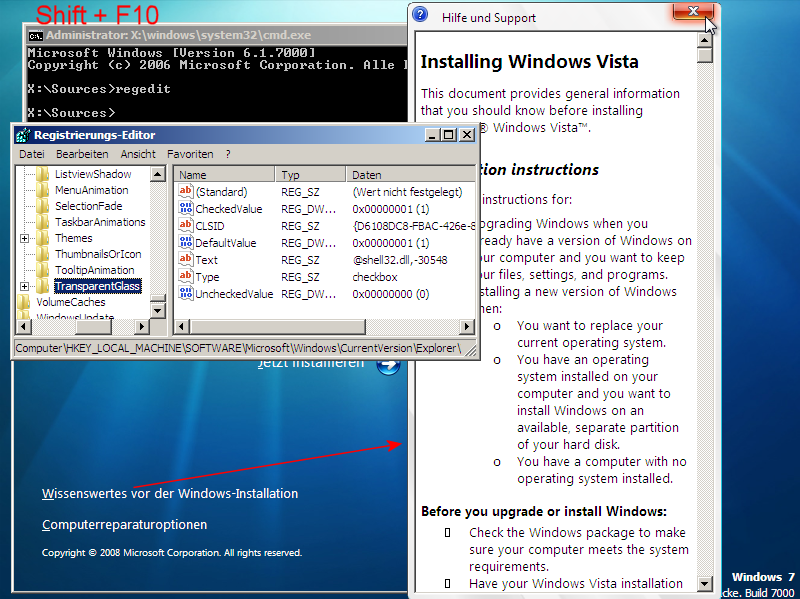This screenshot has height=599, width=800.
Task: Open the Ansicht menu
Action: coord(138,154)
